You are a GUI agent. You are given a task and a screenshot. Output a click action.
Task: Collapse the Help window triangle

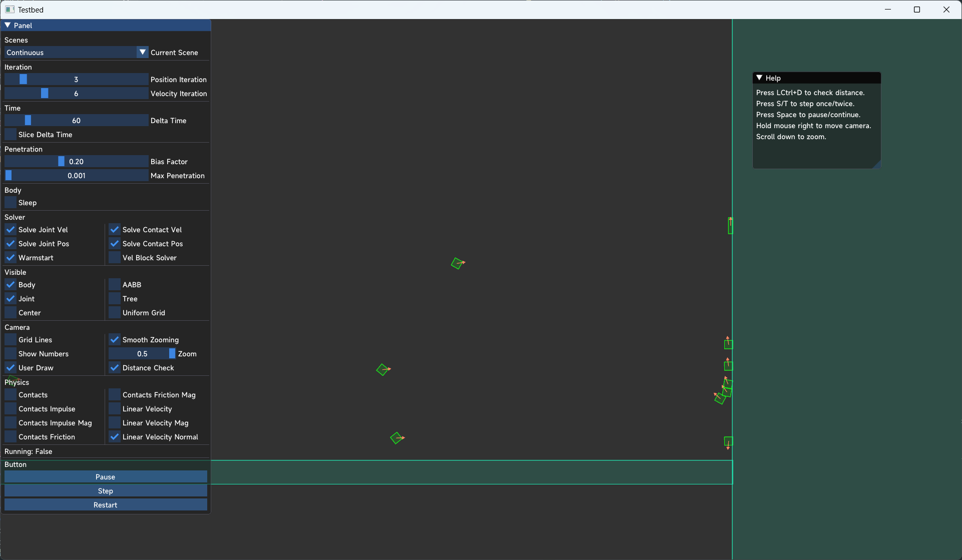click(x=759, y=78)
